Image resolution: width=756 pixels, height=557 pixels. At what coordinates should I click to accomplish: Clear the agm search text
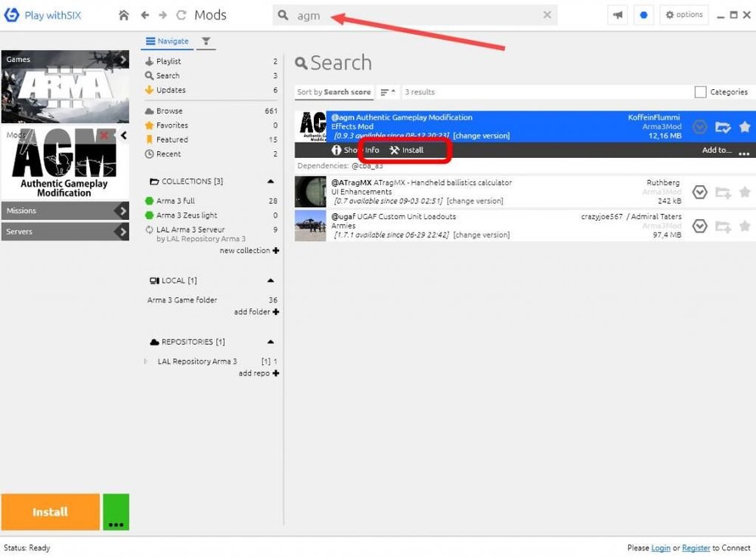point(547,15)
